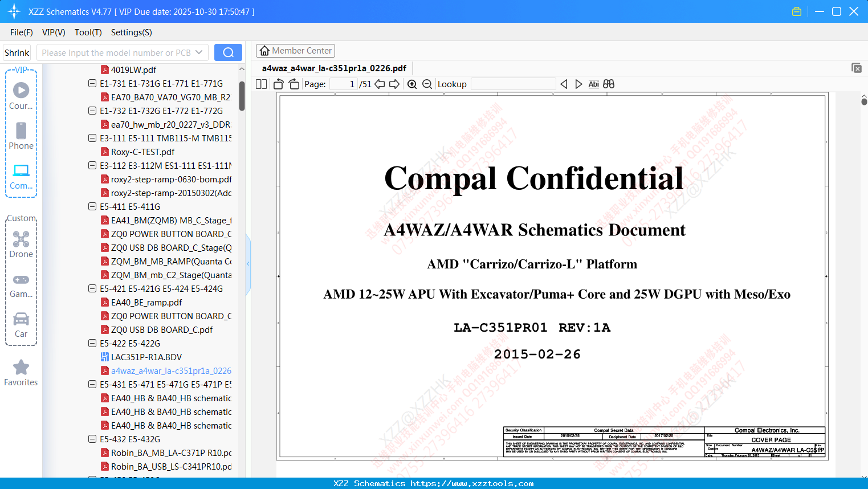The height and width of the screenshot is (489, 868).
Task: Select the Computer category icon
Action: tap(21, 176)
